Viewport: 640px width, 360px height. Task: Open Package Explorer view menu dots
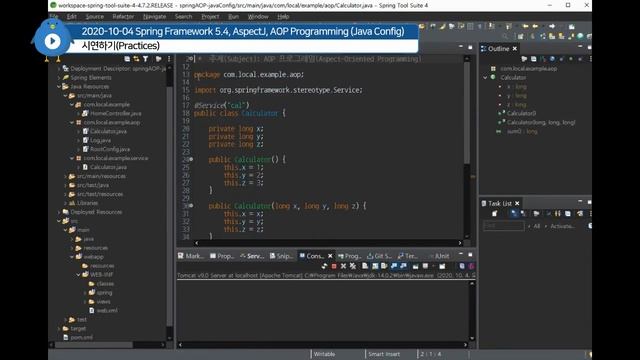point(169,59)
